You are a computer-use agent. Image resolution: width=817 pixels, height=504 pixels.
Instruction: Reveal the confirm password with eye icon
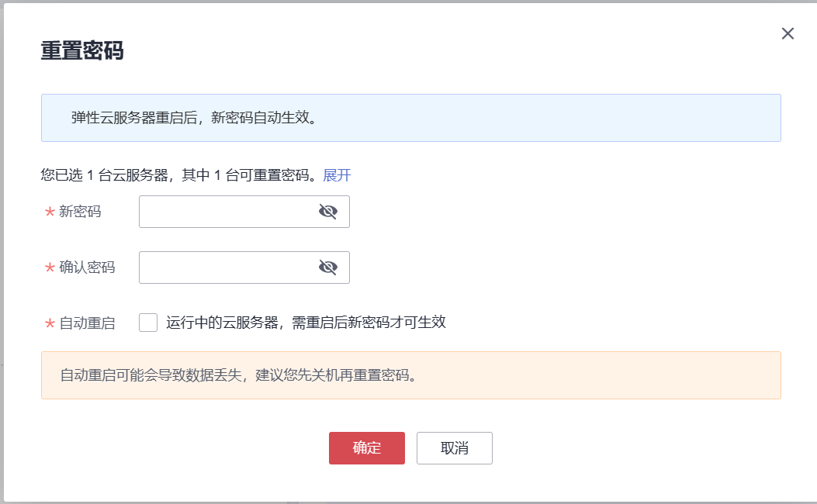(328, 268)
